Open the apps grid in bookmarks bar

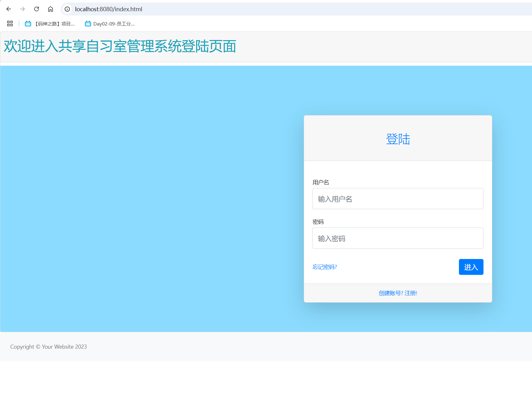10,24
